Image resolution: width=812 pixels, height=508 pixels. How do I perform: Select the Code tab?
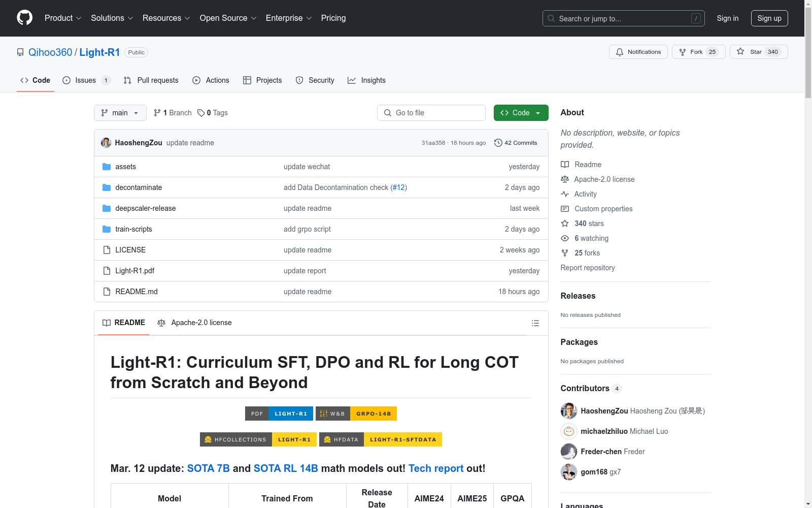point(36,80)
